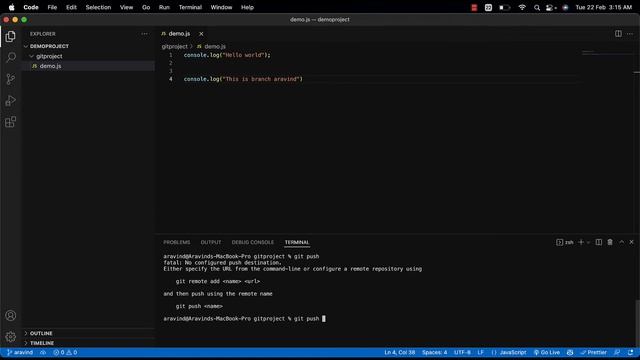Open the Window menu
This screenshot has width=640, height=360.
coord(221,7)
